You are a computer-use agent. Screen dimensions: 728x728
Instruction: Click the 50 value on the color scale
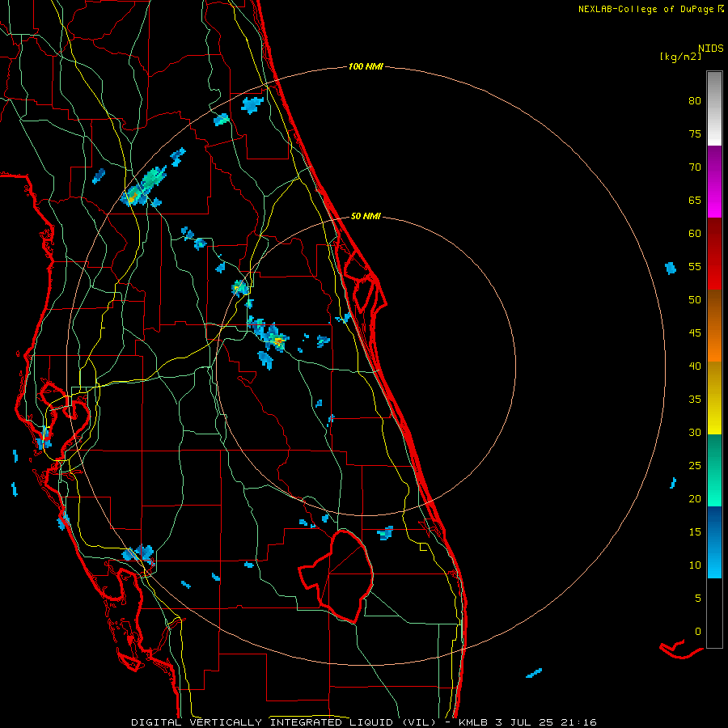click(x=695, y=300)
